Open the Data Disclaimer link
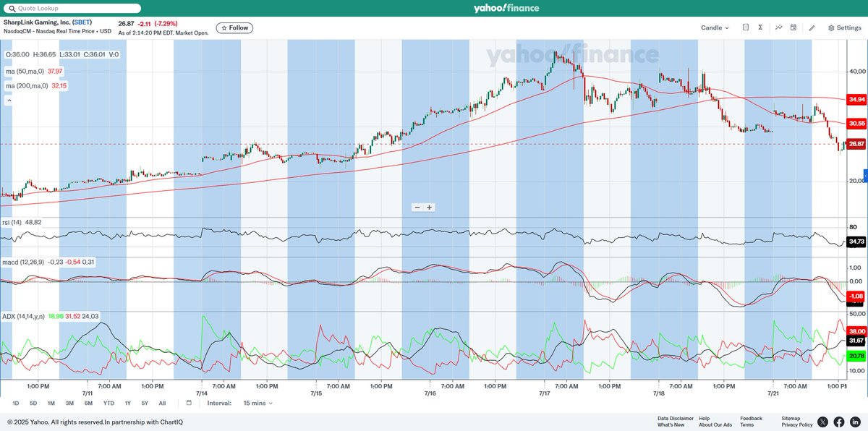This screenshot has height=431, width=868. click(x=676, y=418)
